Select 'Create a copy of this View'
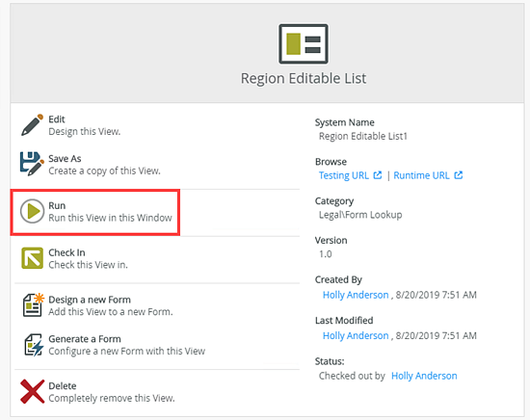Viewport: 530px width, 420px height. [x=104, y=171]
